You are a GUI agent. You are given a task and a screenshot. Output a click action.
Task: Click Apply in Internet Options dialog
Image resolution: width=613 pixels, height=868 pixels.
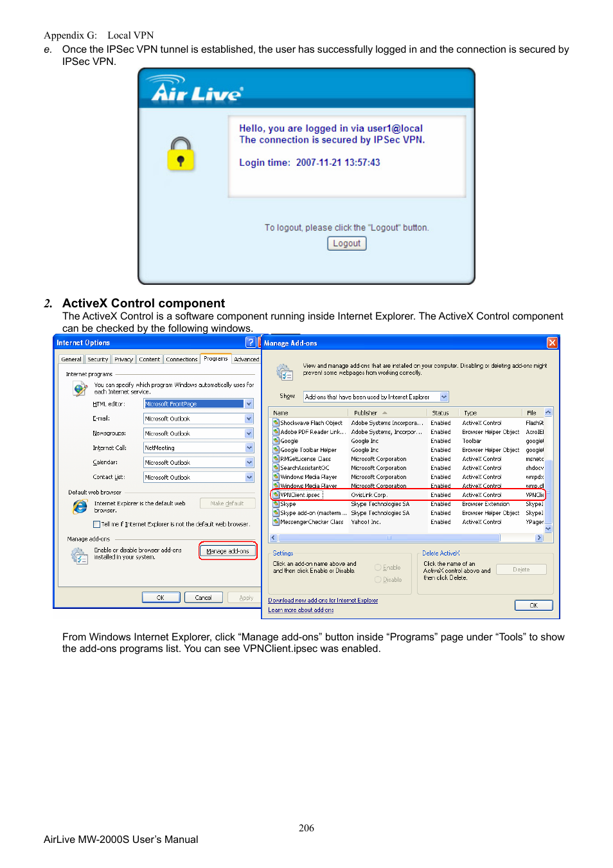pyautogui.click(x=246, y=597)
